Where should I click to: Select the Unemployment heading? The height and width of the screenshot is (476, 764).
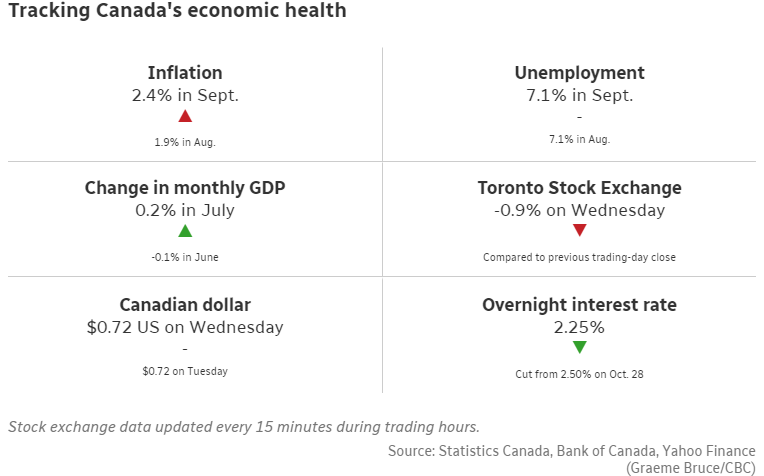click(579, 73)
